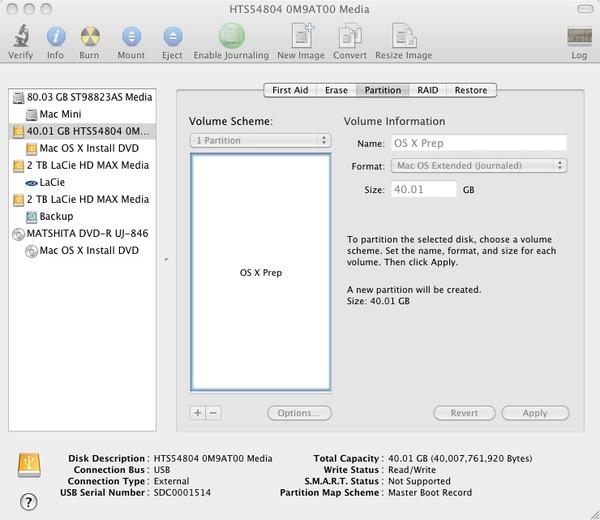The image size is (600, 520).
Task: Click the Size field
Action: 424,189
